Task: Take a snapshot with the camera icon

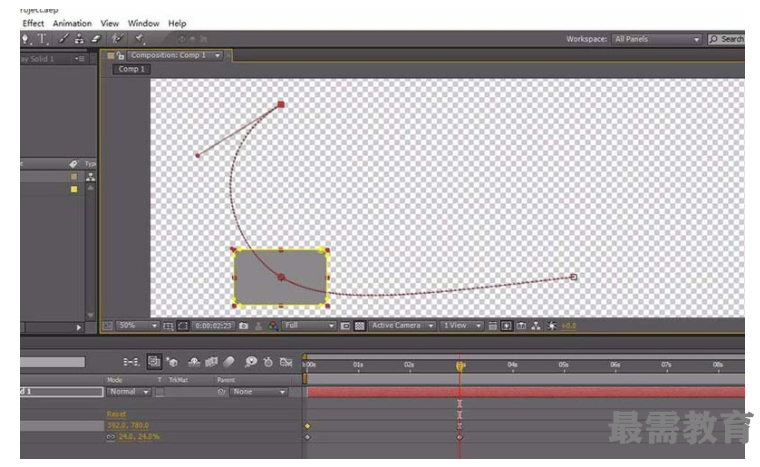Action: tap(244, 326)
